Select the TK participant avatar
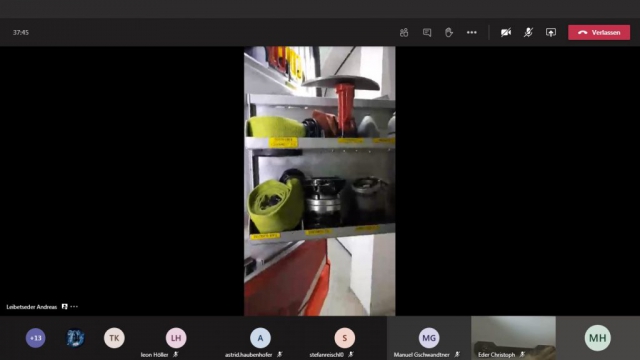640x360 pixels. click(114, 338)
